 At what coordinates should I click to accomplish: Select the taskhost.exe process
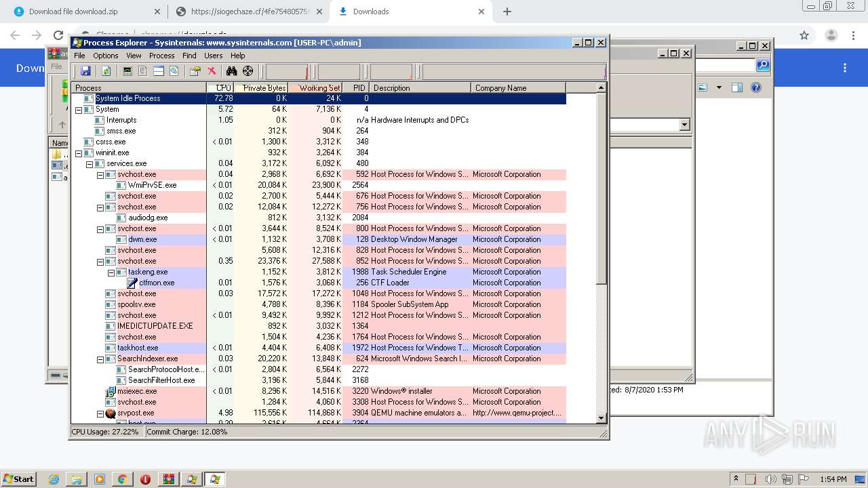pyautogui.click(x=319, y=348)
